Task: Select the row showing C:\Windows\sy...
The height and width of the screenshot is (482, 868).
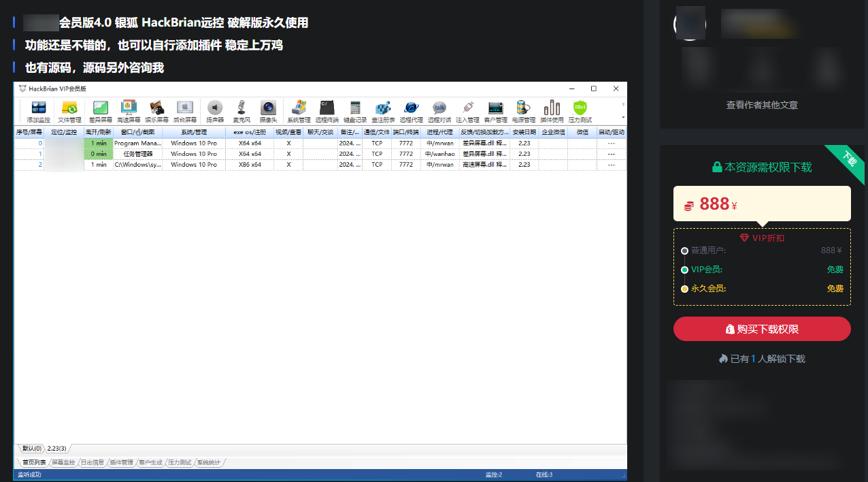Action: 320,165
